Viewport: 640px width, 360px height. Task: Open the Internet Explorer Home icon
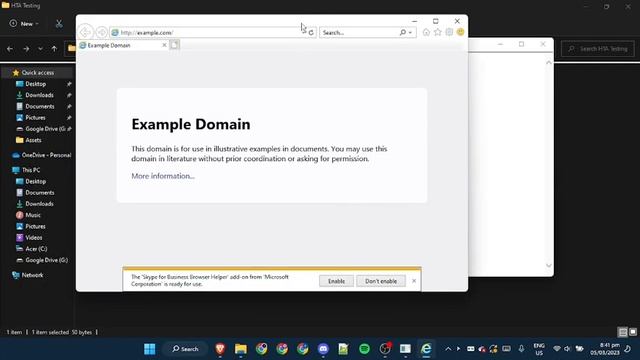click(426, 32)
